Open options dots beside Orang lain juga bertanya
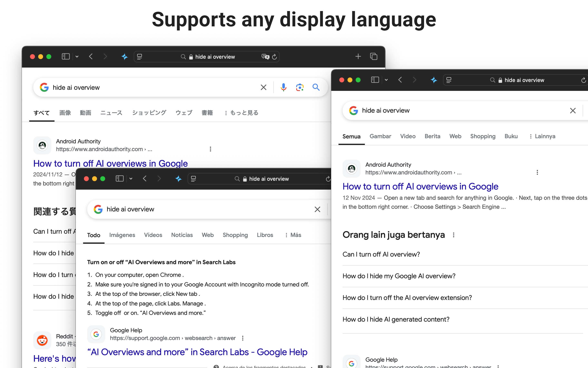The width and height of the screenshot is (588, 368). tap(453, 235)
